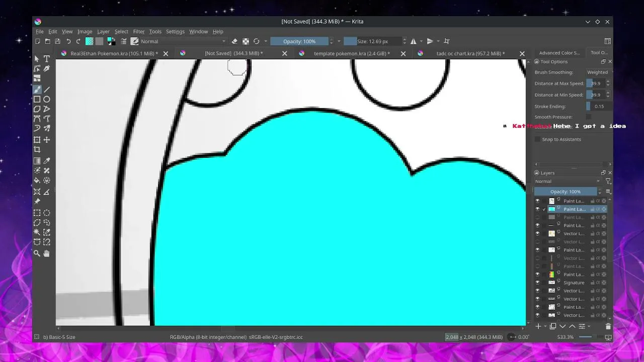644x362 pixels.
Task: Open the Layers panel options menu
Action: click(608, 192)
